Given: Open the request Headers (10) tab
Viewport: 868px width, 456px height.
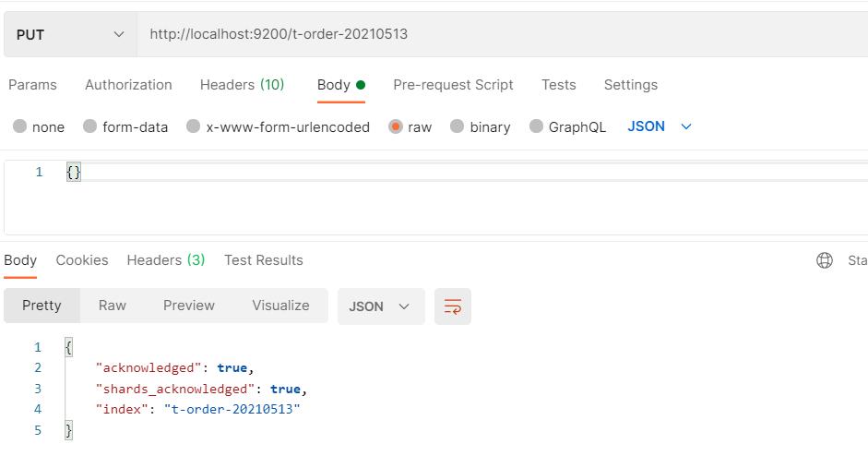Looking at the screenshot, I should click(x=242, y=85).
